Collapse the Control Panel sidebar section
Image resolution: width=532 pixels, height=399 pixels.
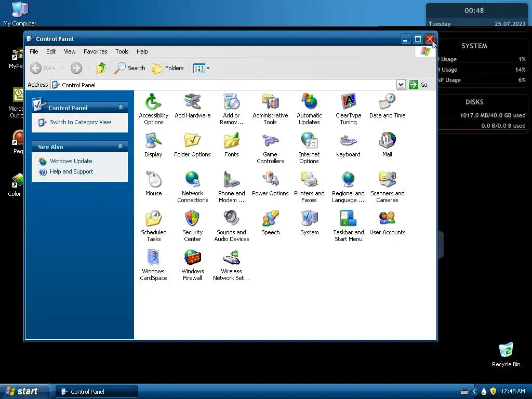click(x=121, y=108)
